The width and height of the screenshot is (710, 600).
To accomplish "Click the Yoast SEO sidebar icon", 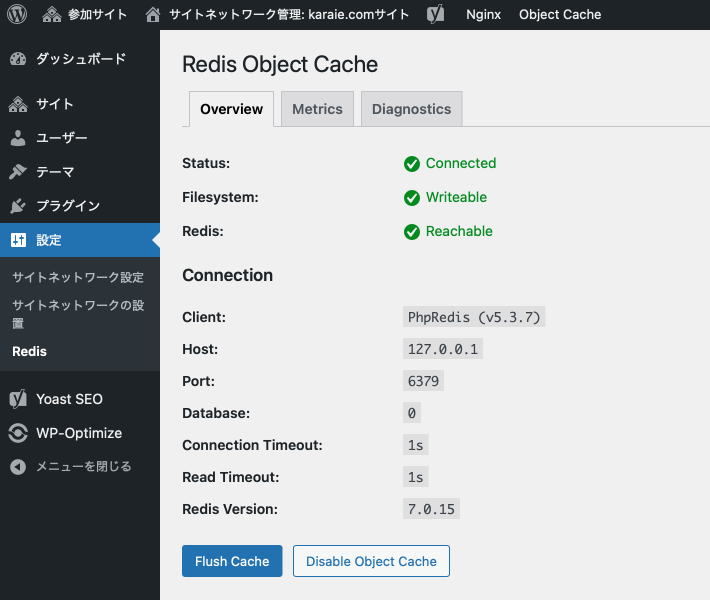I will (x=18, y=399).
